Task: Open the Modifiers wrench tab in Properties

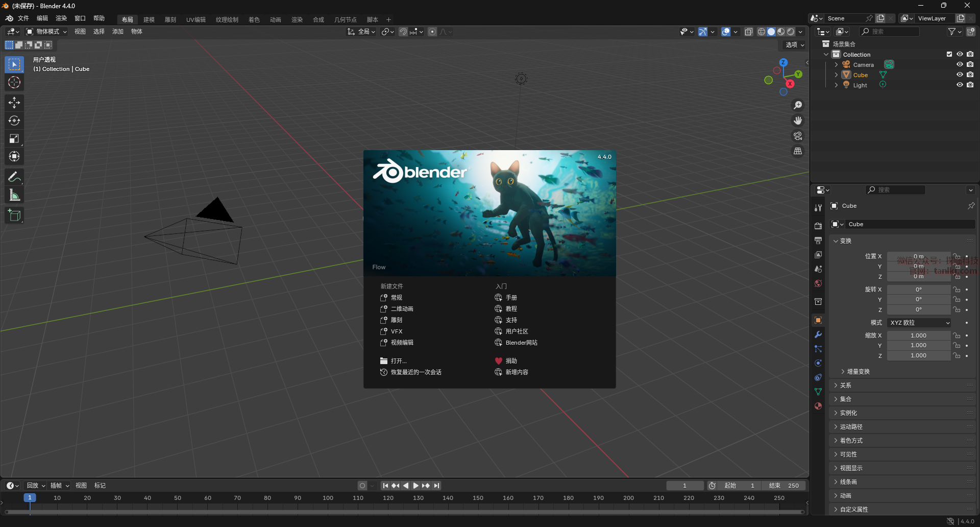Action: [818, 334]
